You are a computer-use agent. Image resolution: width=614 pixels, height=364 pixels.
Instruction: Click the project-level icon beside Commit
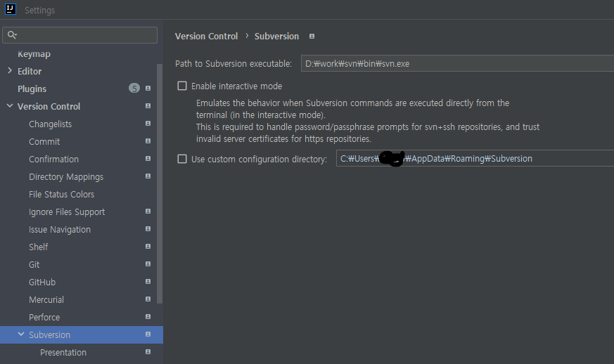coord(148,141)
